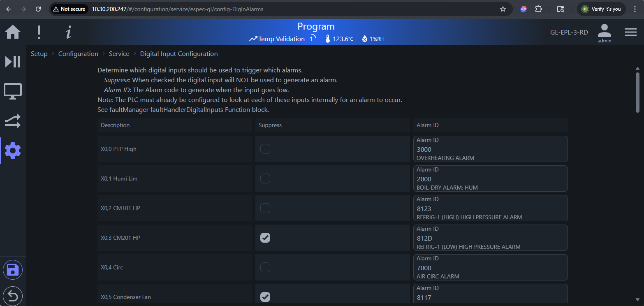Edit Alarm ID field containing 8123

click(491, 208)
